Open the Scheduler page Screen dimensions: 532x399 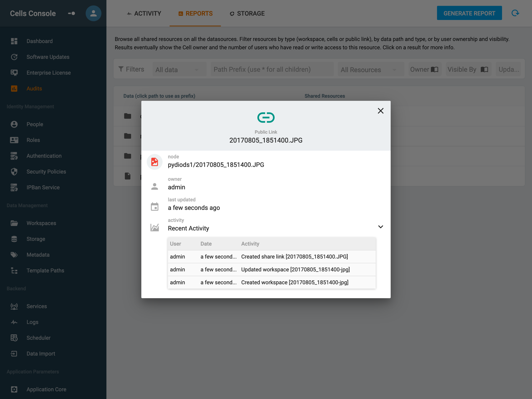pyautogui.click(x=39, y=338)
